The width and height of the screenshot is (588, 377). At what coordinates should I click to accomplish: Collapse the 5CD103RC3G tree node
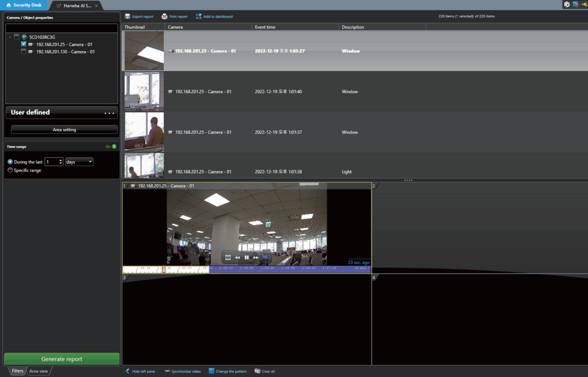10,37
